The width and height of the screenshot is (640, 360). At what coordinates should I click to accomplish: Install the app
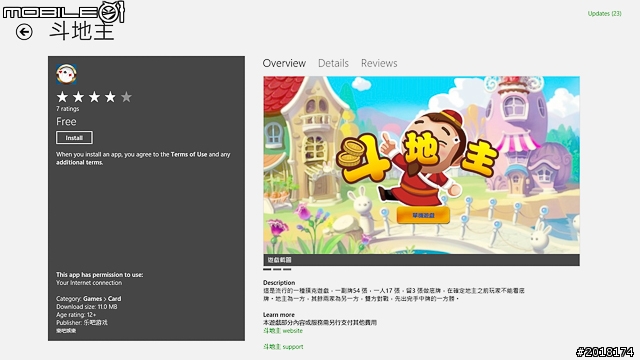(74, 138)
